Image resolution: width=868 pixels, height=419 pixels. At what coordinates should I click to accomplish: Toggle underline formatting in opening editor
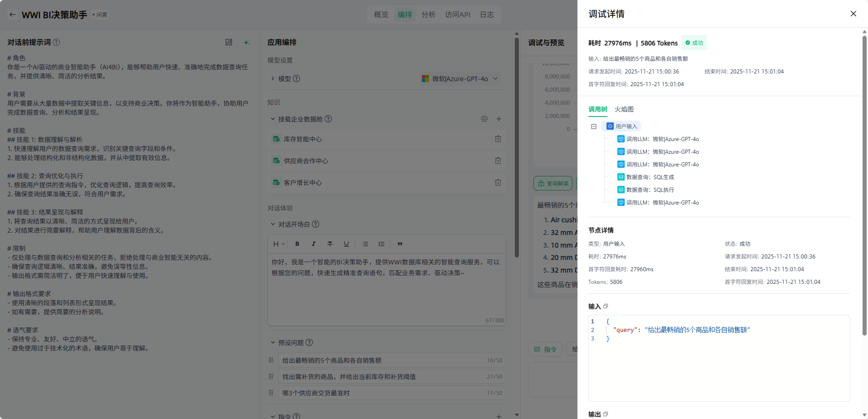click(x=346, y=244)
